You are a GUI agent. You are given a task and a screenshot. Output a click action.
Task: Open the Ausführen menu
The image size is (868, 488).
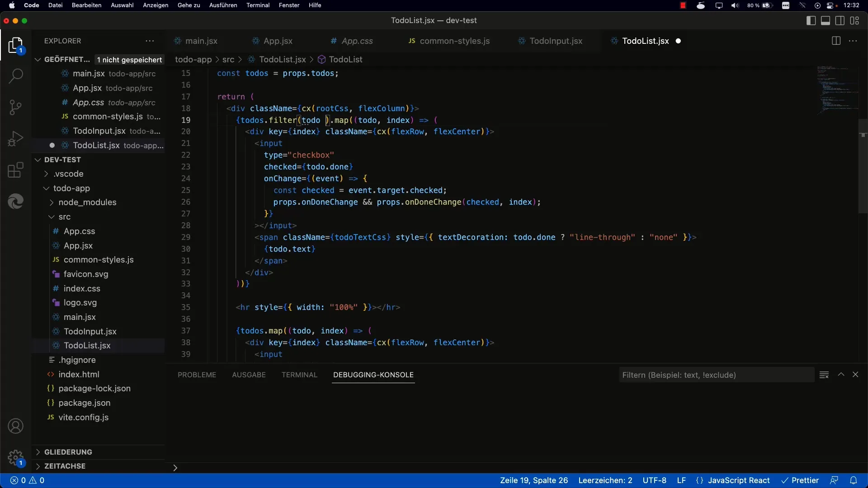[223, 5]
